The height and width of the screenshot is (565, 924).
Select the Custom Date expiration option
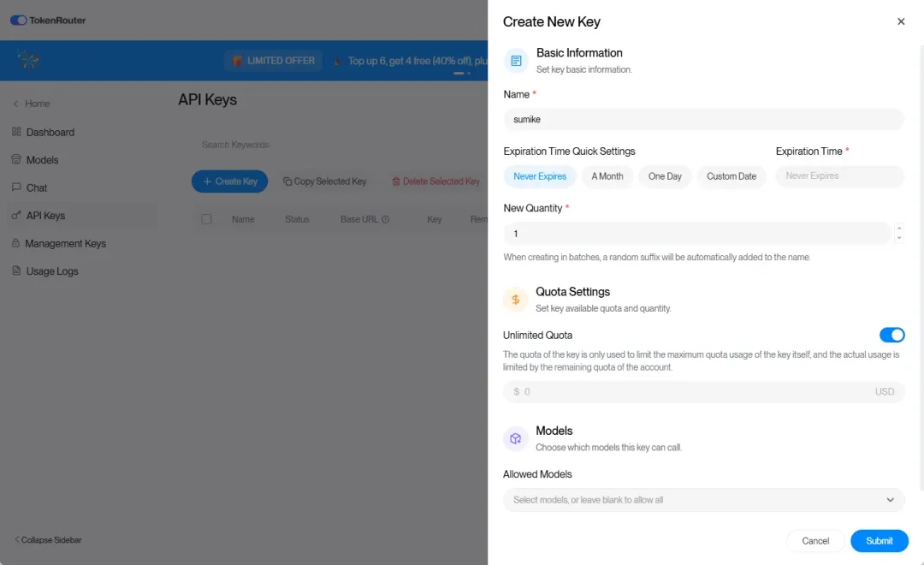click(x=731, y=176)
